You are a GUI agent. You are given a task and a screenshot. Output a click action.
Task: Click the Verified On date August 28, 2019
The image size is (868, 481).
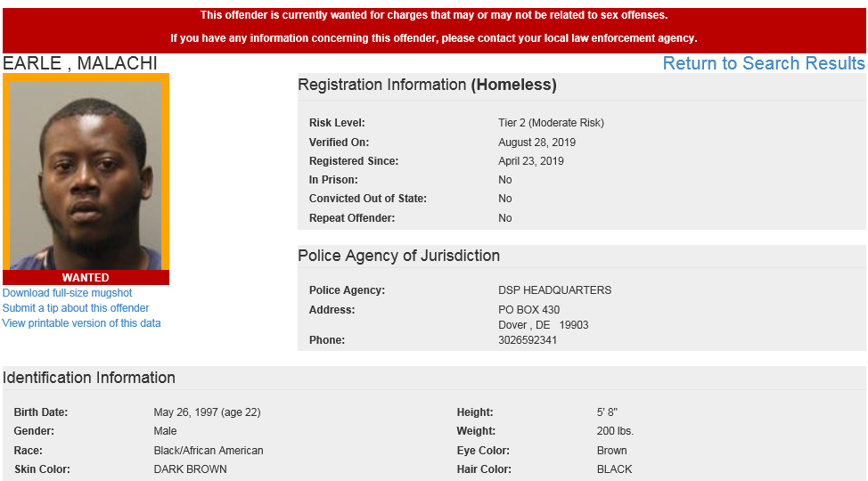click(536, 143)
